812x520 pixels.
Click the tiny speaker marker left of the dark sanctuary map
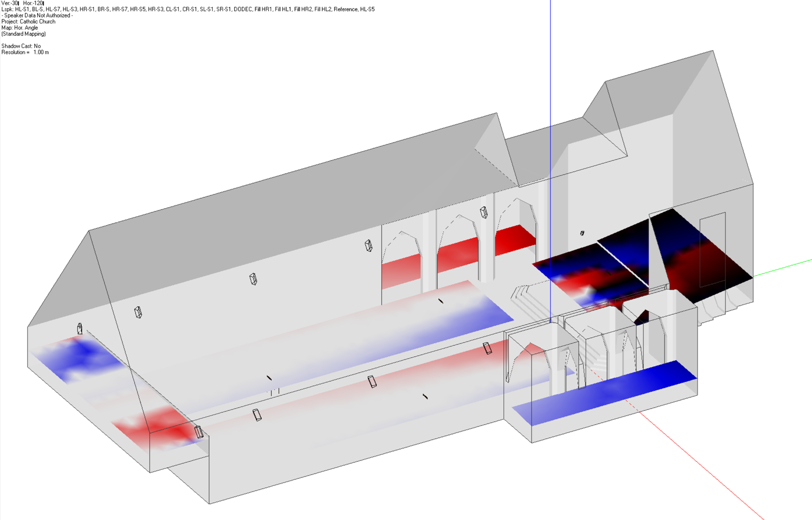[x=582, y=233]
